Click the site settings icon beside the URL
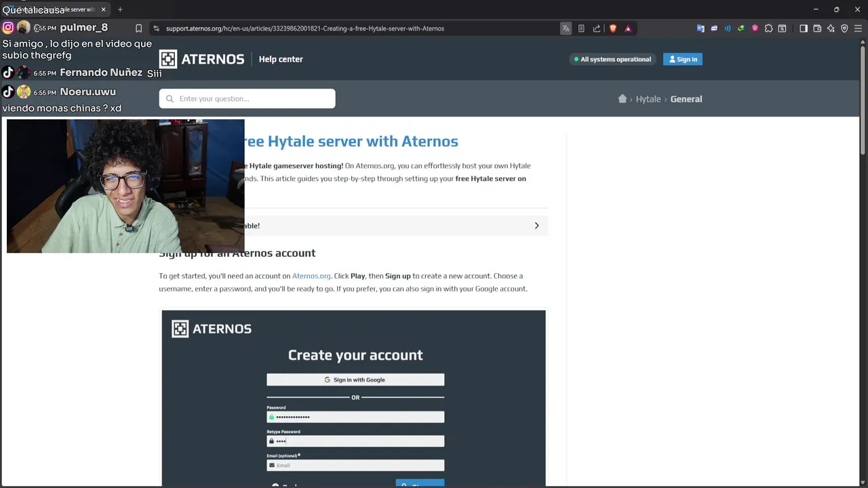The image size is (868, 488). 157,28
